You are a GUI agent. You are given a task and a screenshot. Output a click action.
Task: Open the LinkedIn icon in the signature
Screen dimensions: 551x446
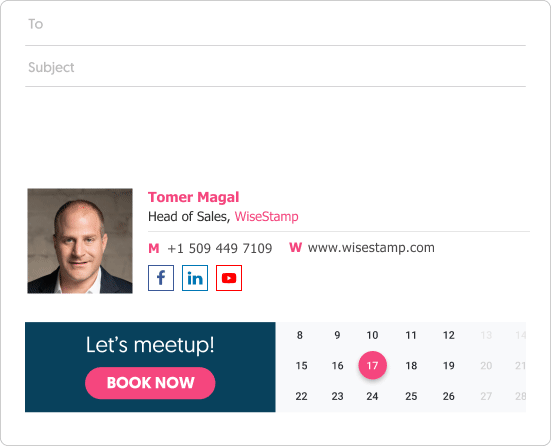pos(195,278)
